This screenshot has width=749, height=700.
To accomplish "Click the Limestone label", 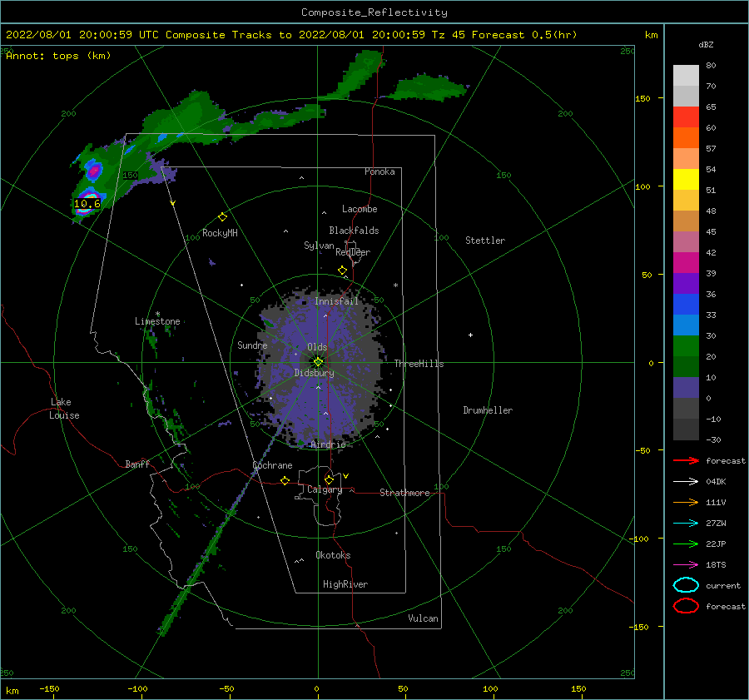I will [157, 321].
